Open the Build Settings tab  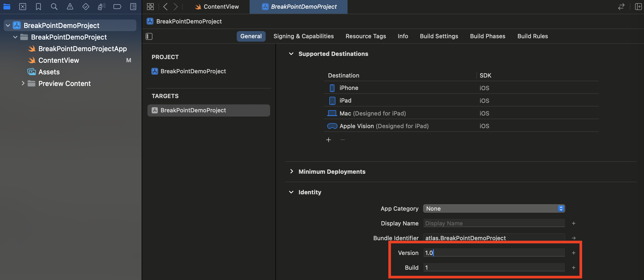tap(439, 36)
